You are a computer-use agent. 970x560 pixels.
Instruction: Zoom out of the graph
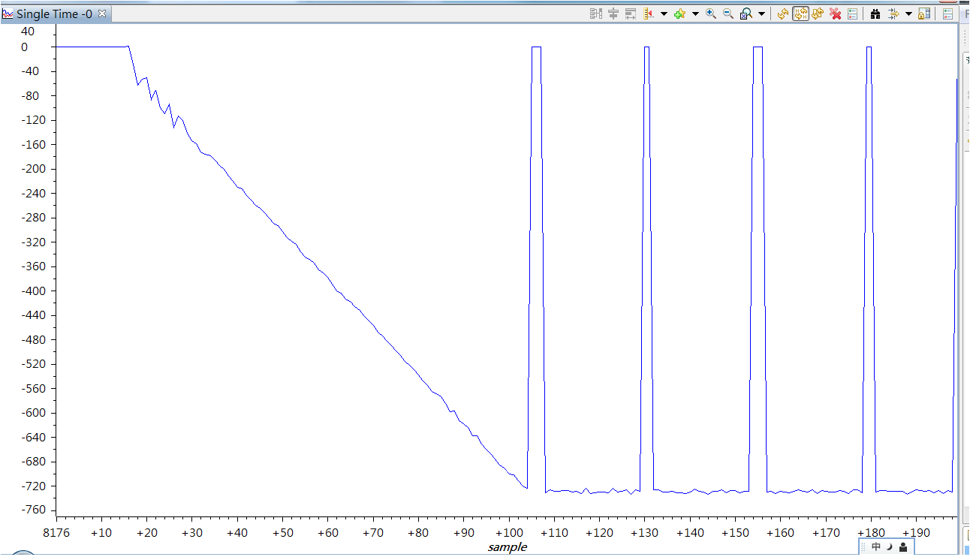click(728, 14)
